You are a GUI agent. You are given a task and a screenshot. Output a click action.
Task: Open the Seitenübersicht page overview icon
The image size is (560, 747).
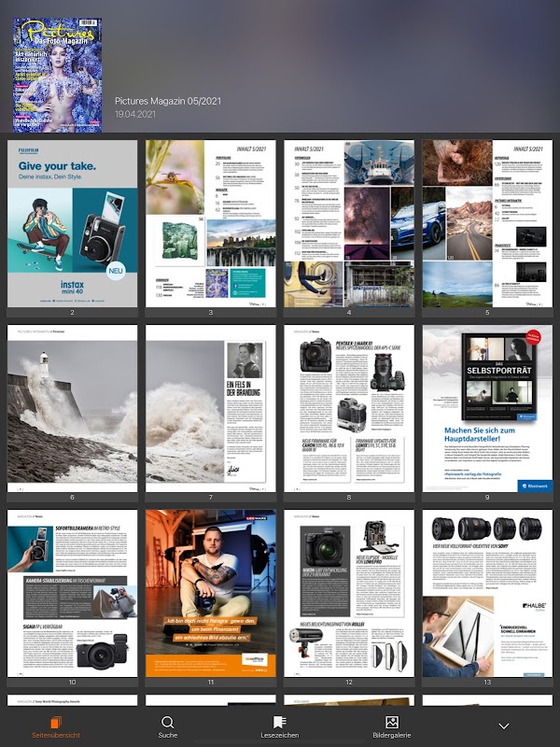tap(56, 723)
